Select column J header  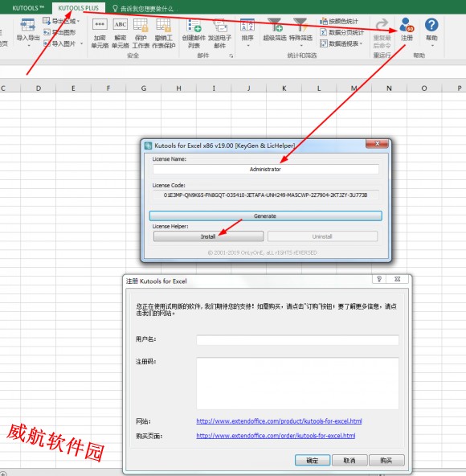point(249,88)
